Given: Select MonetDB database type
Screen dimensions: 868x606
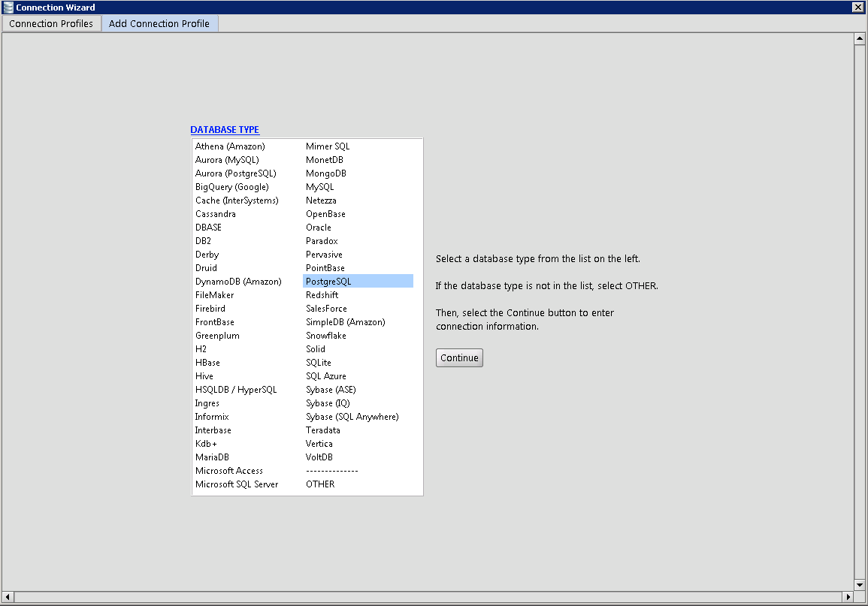Looking at the screenshot, I should tap(325, 160).
